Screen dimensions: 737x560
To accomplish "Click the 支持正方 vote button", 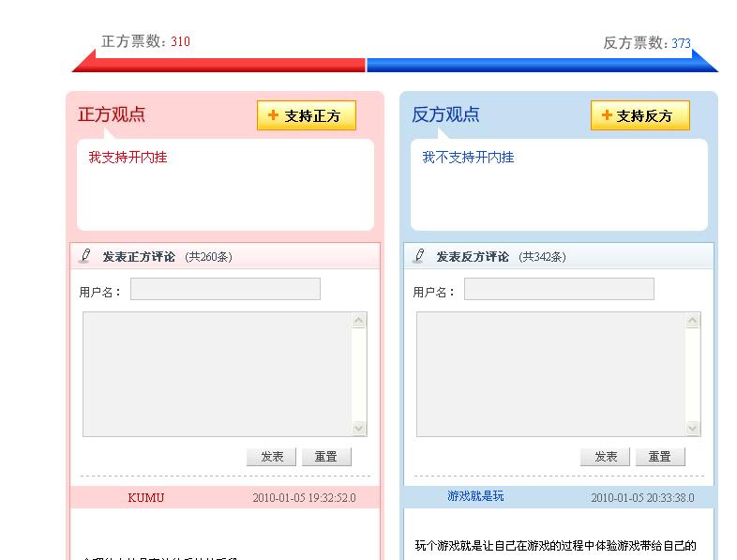I will pos(307,115).
